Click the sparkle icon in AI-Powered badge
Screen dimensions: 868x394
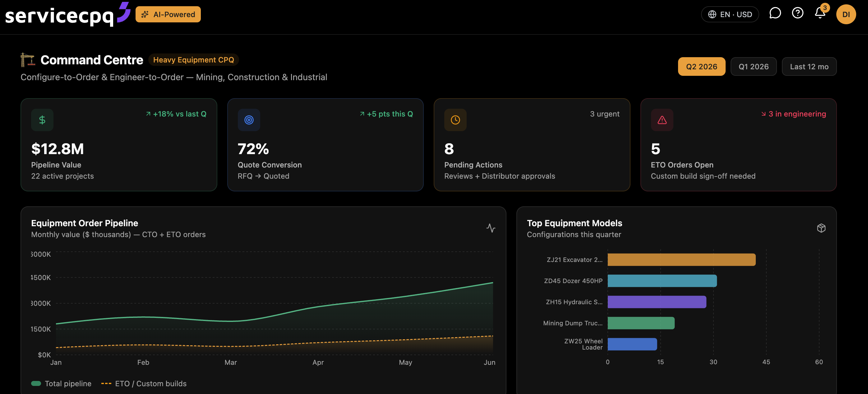pos(145,15)
